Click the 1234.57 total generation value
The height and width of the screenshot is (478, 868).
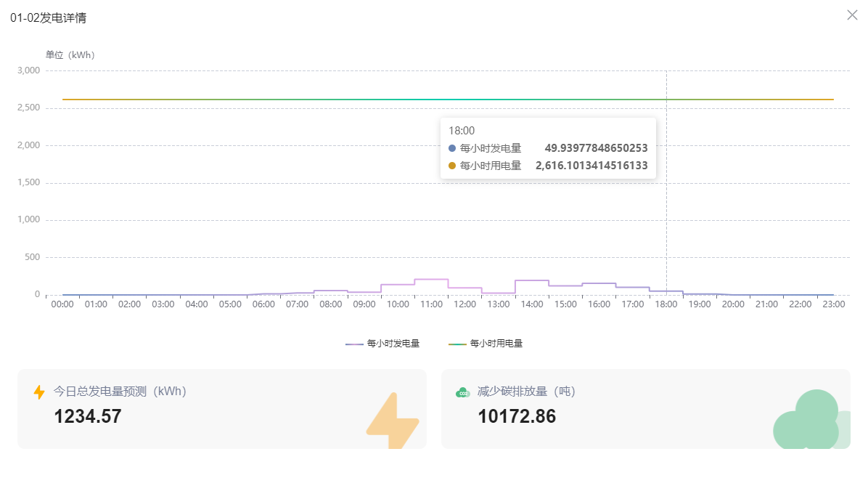(x=88, y=416)
